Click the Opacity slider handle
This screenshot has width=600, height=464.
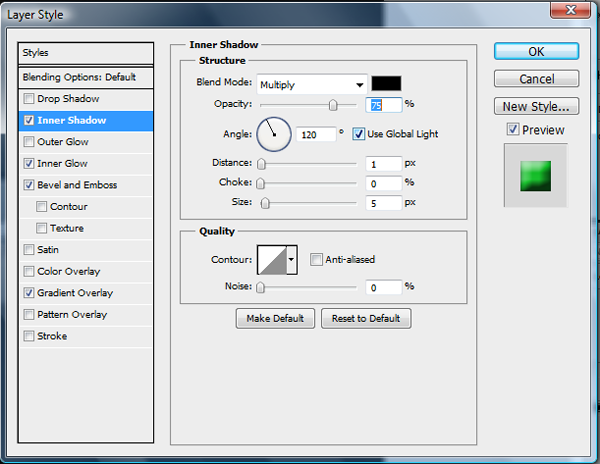(333, 105)
